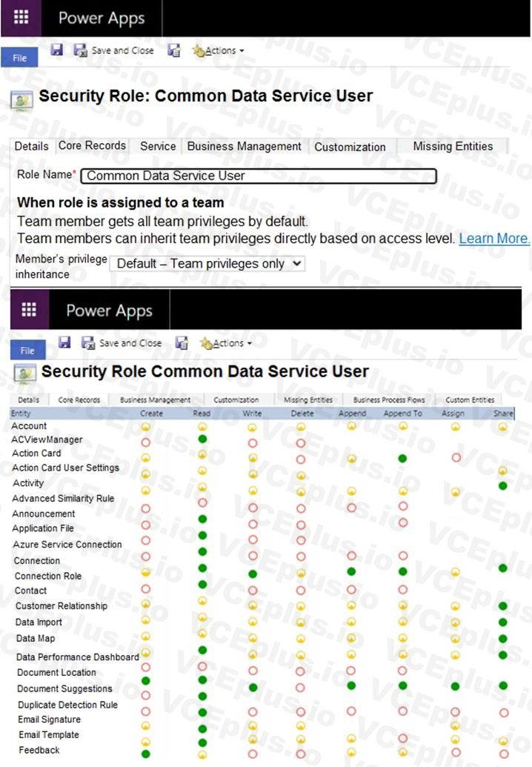
Task: Toggle the Data Import Share privilege
Action: [x=502, y=622]
